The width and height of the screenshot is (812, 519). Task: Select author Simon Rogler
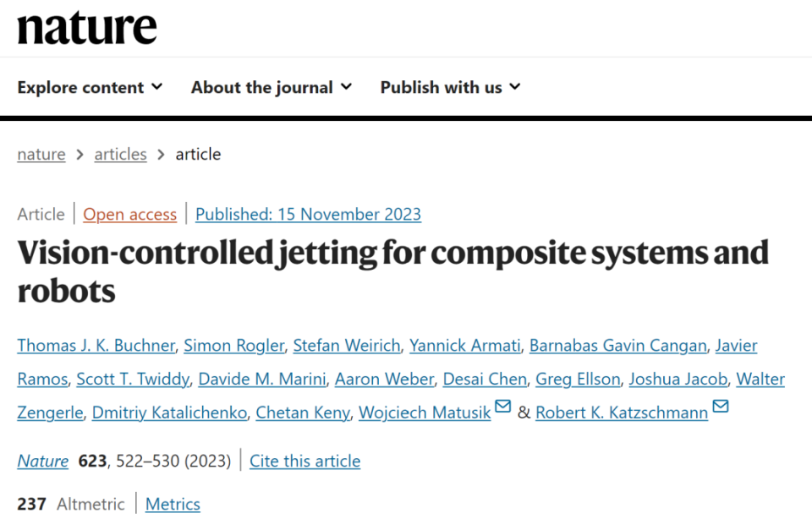click(x=233, y=345)
